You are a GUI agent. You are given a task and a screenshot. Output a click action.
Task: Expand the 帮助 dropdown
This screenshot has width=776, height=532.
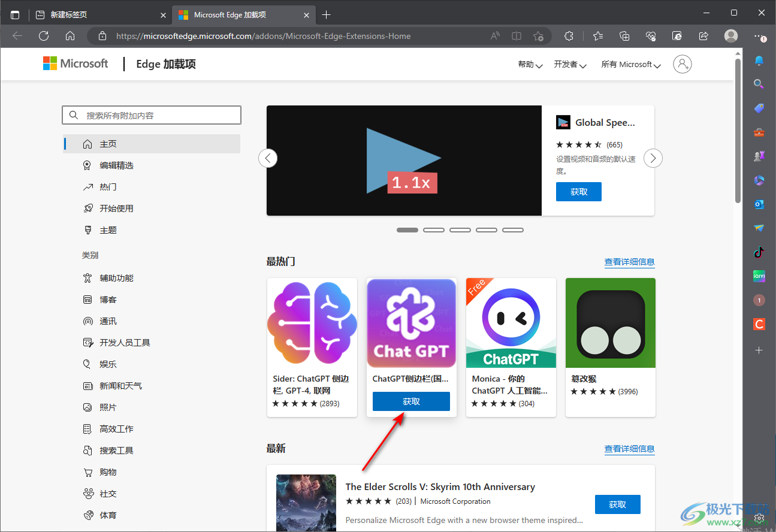point(530,64)
